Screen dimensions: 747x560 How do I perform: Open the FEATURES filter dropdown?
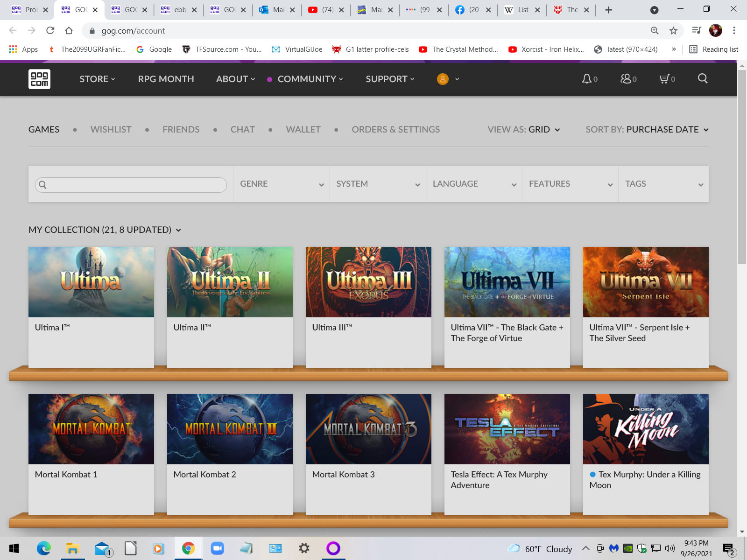coord(570,184)
